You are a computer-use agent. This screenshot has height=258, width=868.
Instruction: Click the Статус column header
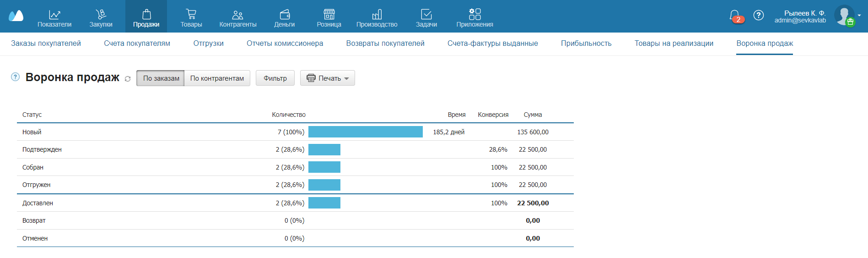point(32,115)
